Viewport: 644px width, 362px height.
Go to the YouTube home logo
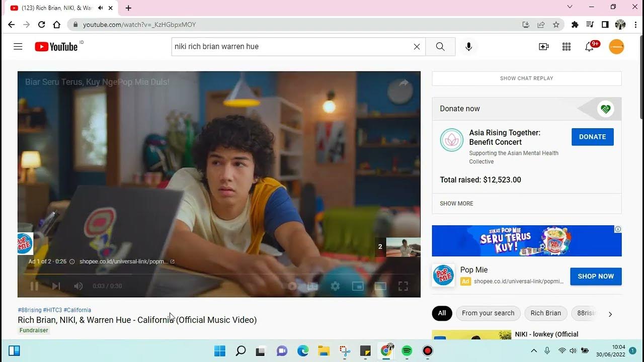[56, 47]
